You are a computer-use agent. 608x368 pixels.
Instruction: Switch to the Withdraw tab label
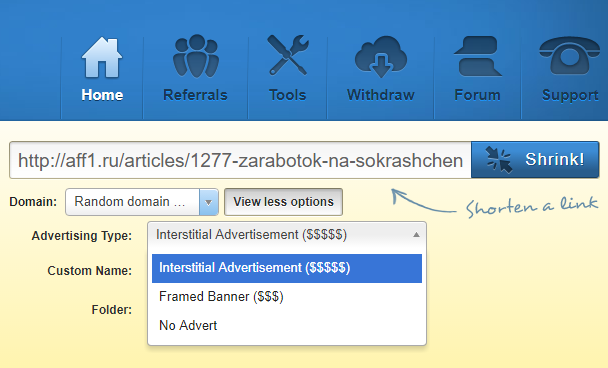pyautogui.click(x=381, y=95)
